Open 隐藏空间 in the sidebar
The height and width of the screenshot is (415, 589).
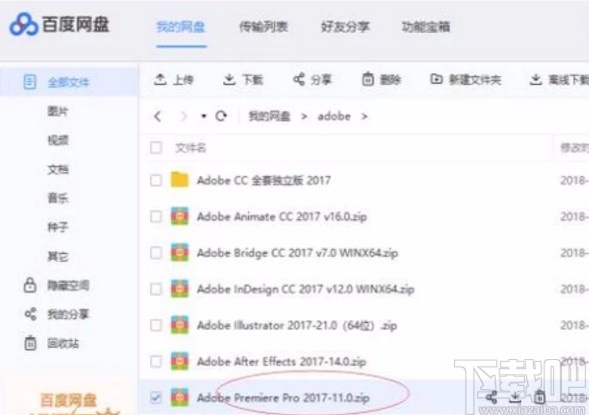pos(68,285)
